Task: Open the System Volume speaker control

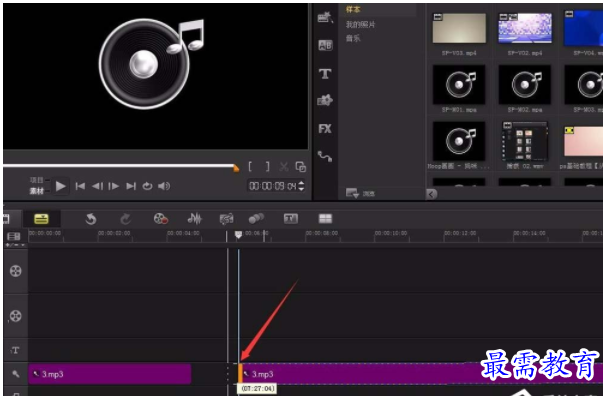Action: pyautogui.click(x=164, y=186)
